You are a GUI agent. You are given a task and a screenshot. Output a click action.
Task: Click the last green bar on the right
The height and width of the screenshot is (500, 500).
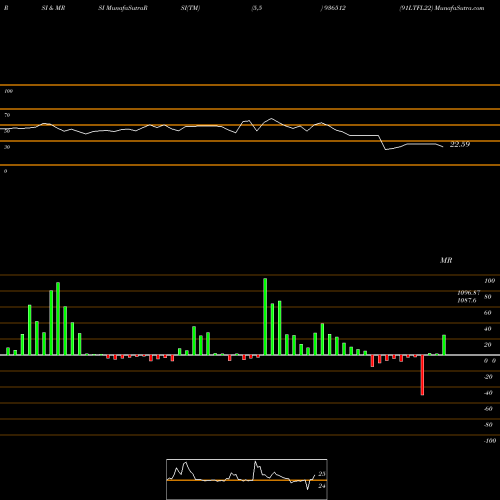[x=444, y=345]
